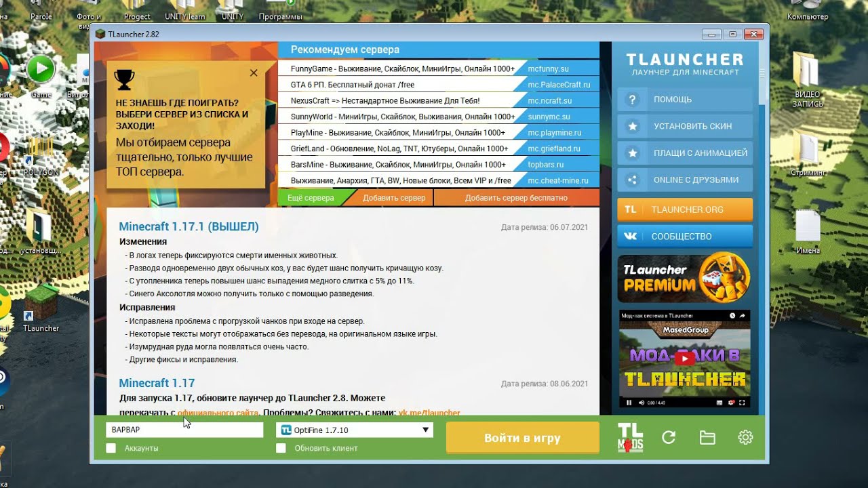This screenshot has height=488, width=868.
Task: Pause the embedded video with the pause button
Action: click(x=629, y=403)
